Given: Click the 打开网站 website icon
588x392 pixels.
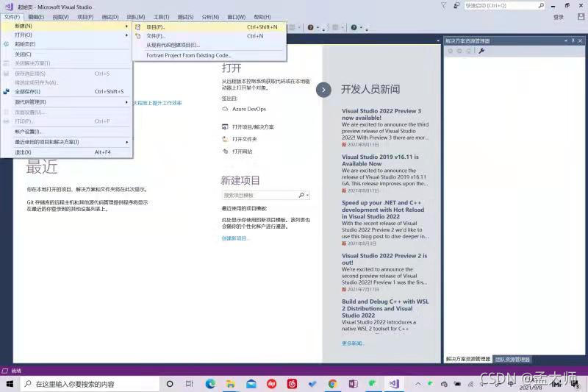Looking at the screenshot, I should 225,152.
